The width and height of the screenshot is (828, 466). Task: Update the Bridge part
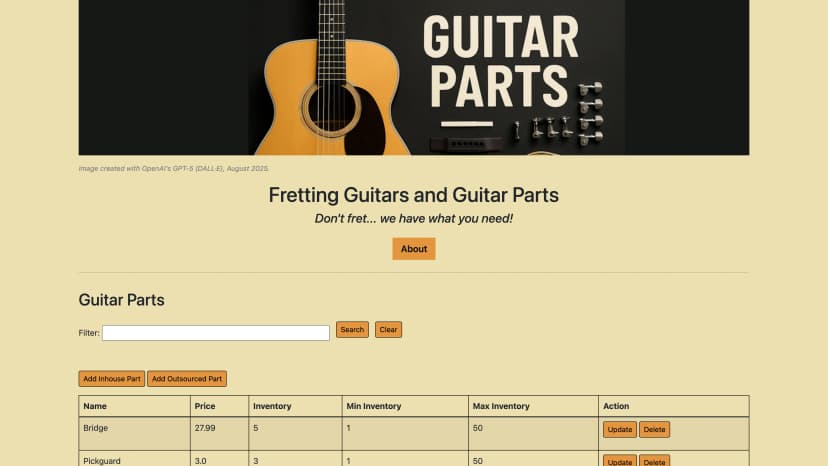coord(619,430)
